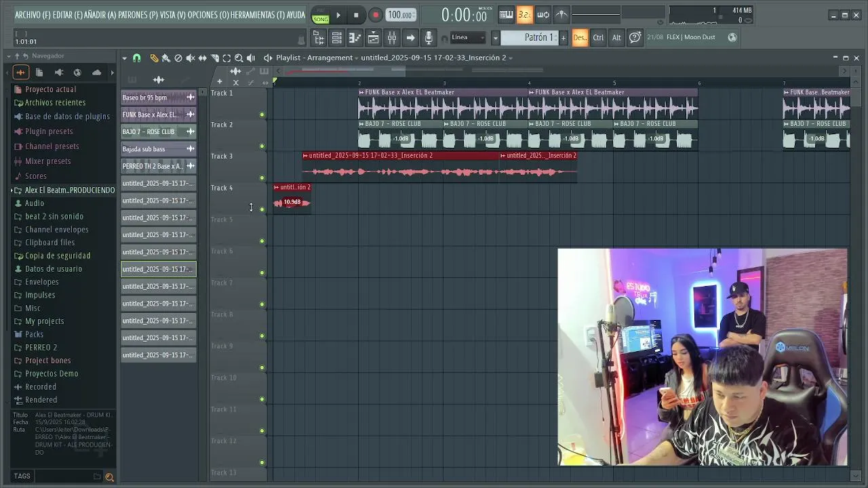Open the mixer view
Screen dimensions: 868x488
coord(391,38)
